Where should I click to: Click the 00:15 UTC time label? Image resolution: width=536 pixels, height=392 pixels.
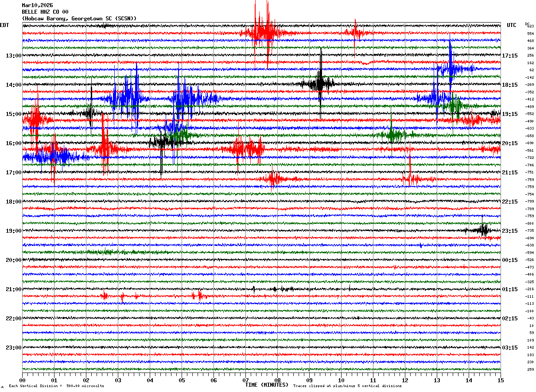tap(510, 260)
